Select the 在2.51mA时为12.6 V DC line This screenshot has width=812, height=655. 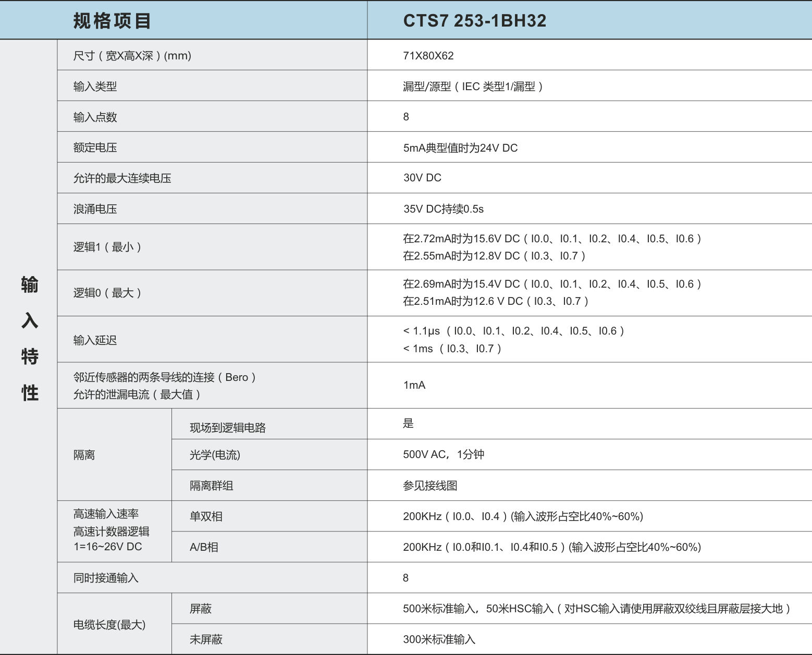(495, 301)
